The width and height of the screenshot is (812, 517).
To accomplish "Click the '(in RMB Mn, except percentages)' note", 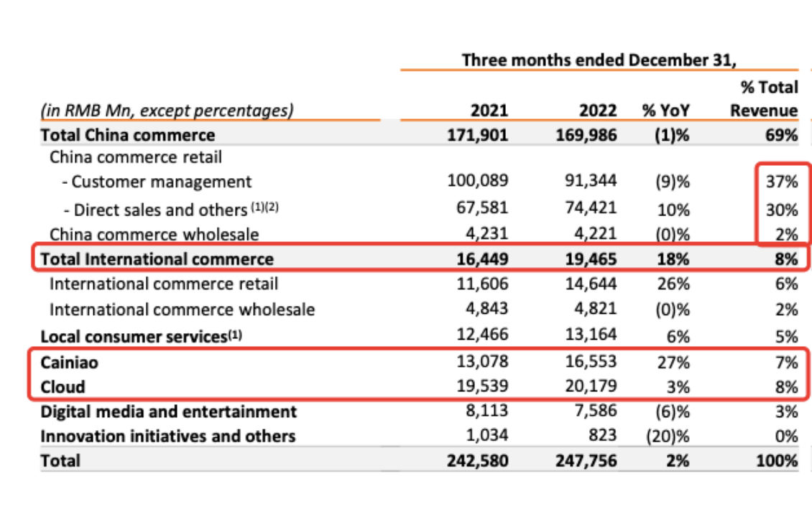I will coord(167,111).
